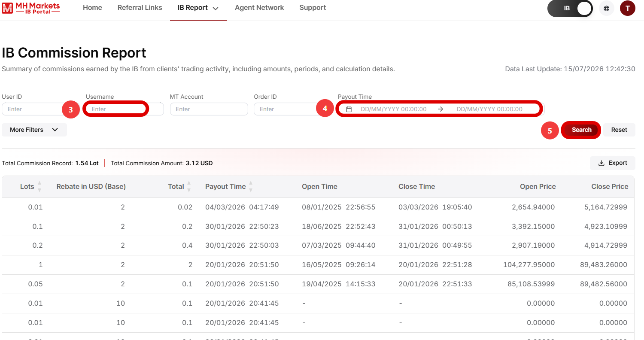Select the Payout Time start date field
This screenshot has width=644, height=340.
point(394,109)
